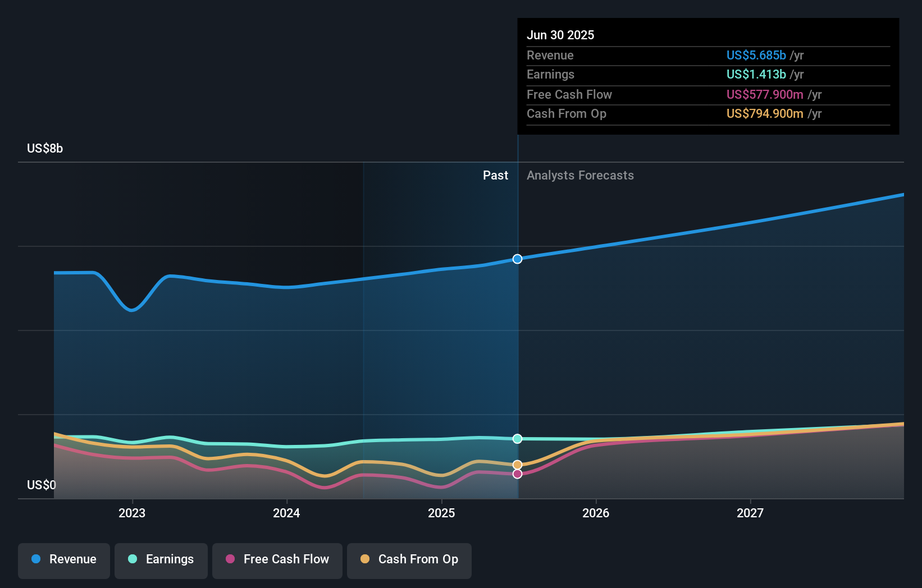
Task: Toggle the Revenue series visibility
Action: 63,561
